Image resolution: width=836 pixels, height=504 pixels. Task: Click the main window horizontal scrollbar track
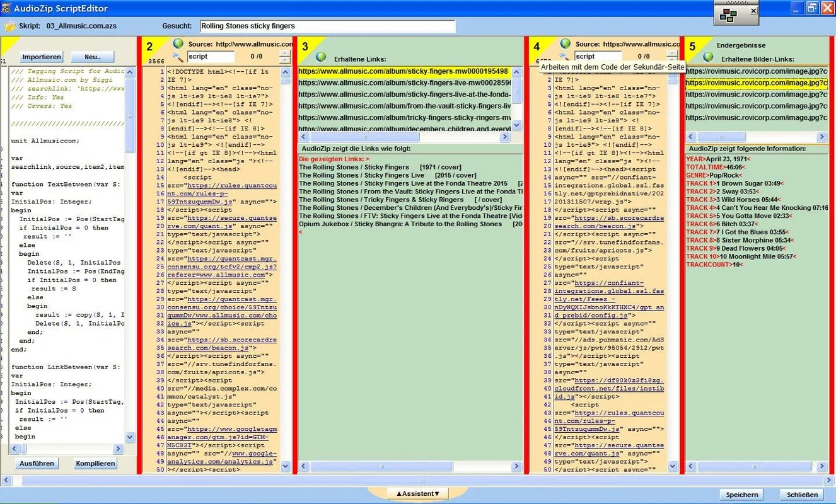416,480
